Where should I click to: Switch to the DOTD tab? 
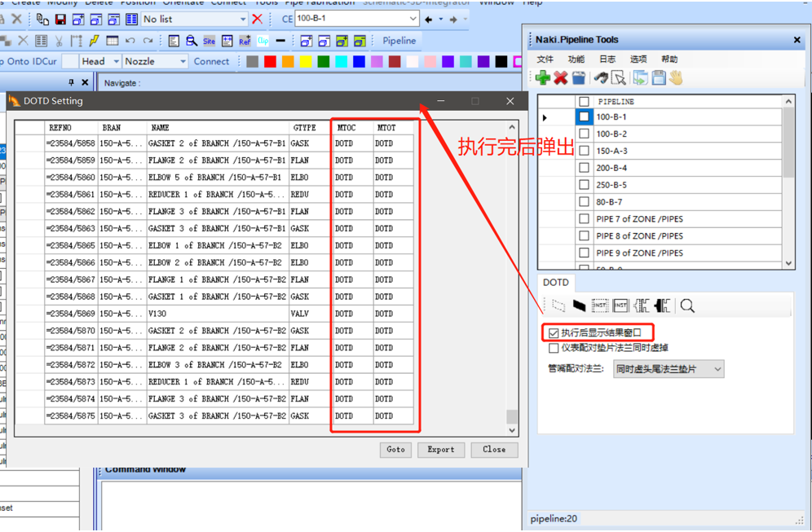555,282
